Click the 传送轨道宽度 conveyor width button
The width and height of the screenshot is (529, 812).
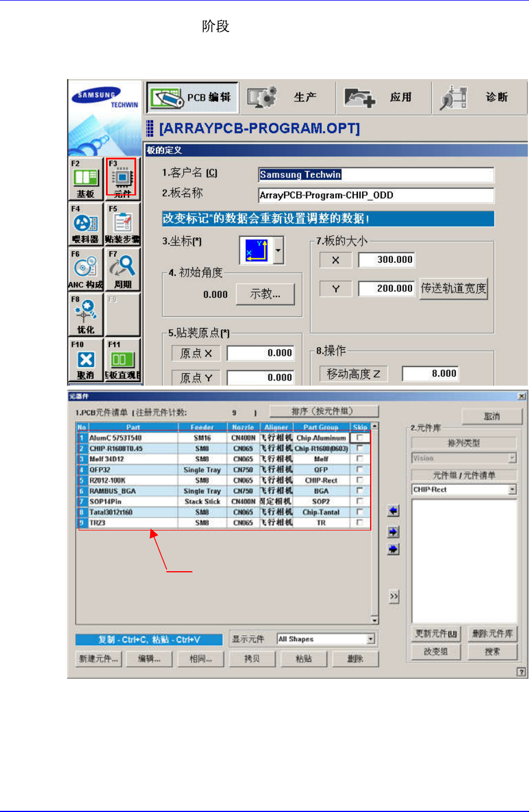pyautogui.click(x=453, y=288)
